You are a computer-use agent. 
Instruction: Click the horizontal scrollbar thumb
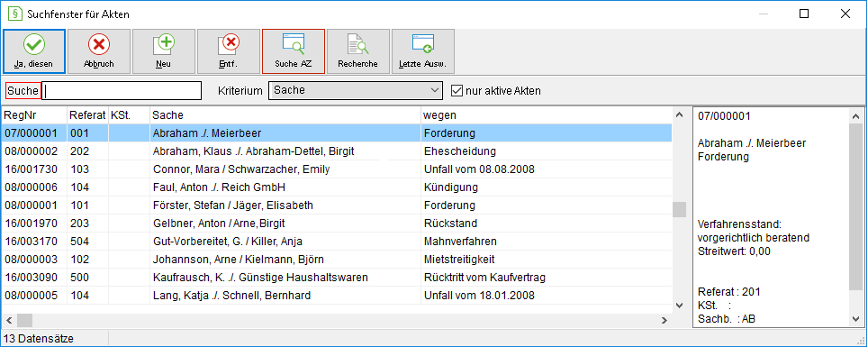click(x=25, y=320)
